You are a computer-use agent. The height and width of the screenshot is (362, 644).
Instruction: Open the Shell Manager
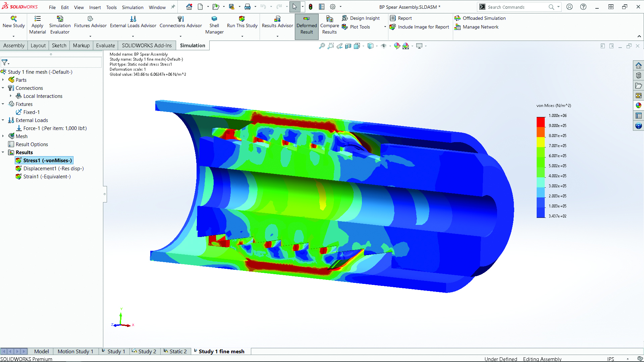[x=214, y=25]
